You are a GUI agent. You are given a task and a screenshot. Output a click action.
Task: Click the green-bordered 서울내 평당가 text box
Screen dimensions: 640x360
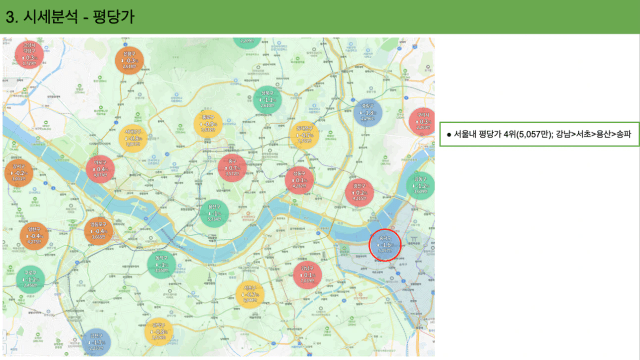point(539,134)
